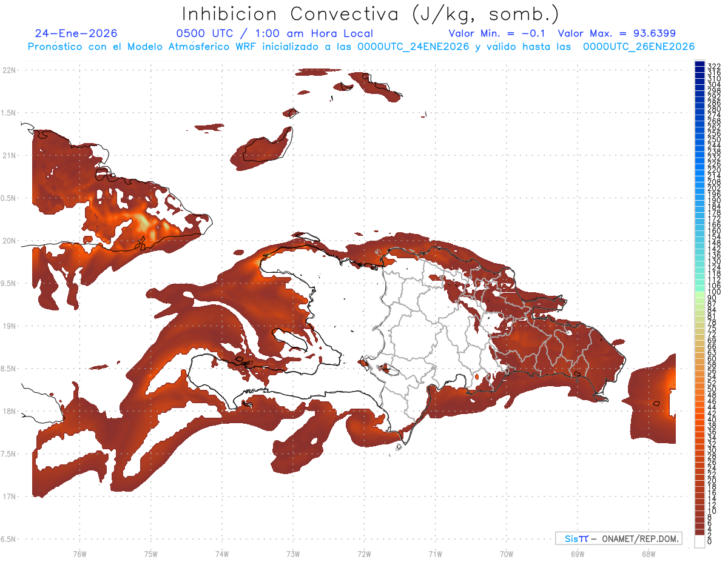Click the 18N latitude label
The height and width of the screenshot is (562, 728).
tap(9, 412)
